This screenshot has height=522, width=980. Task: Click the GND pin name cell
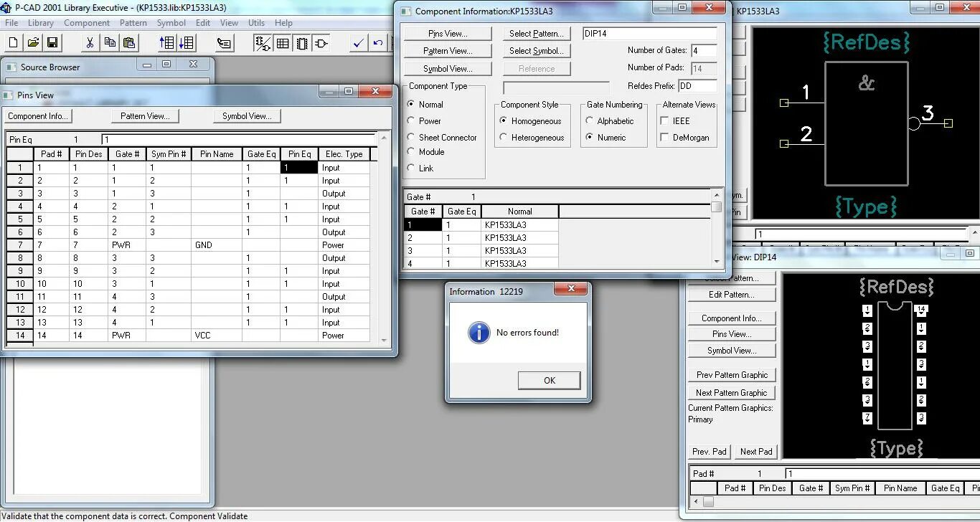pos(217,245)
